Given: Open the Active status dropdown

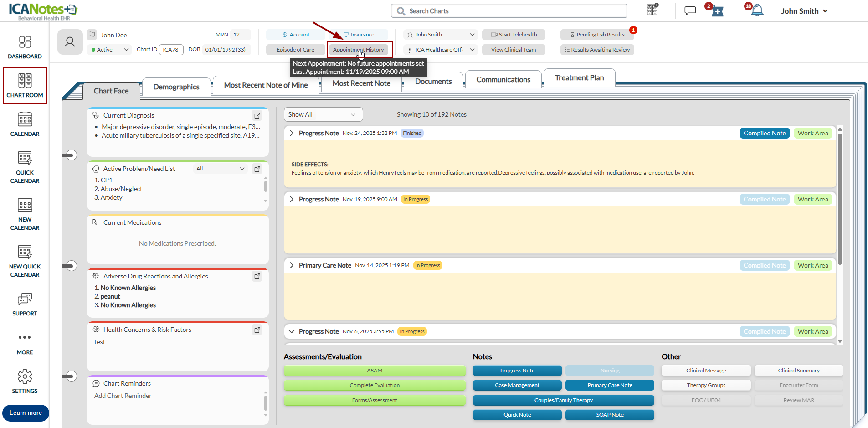Looking at the screenshot, I should pos(109,50).
